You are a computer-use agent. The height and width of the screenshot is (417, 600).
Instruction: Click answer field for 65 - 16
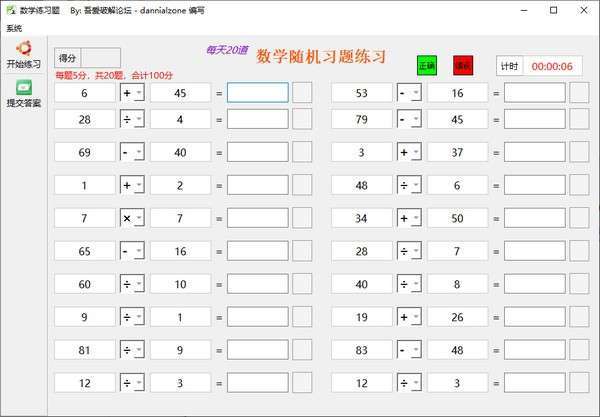point(258,251)
